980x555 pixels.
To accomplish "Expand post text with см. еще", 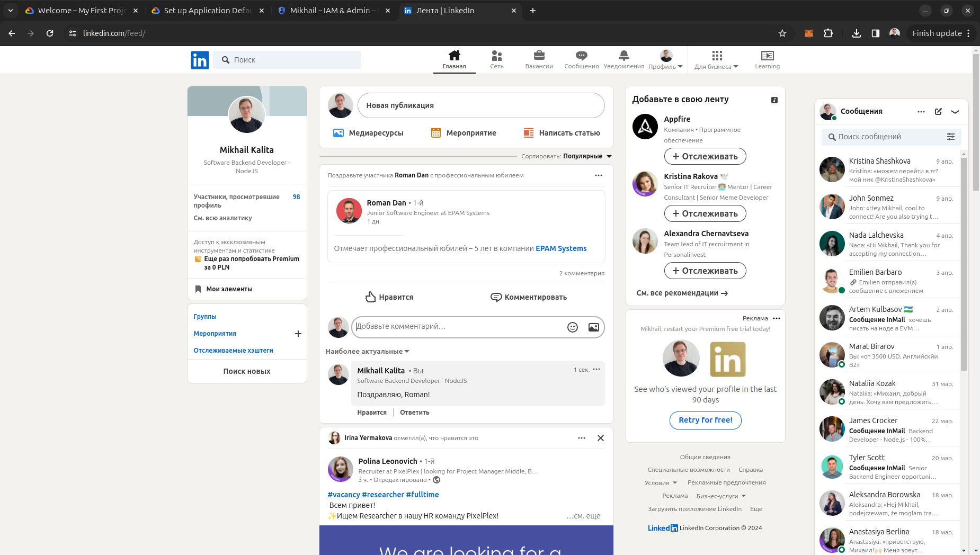I will tap(583, 516).
